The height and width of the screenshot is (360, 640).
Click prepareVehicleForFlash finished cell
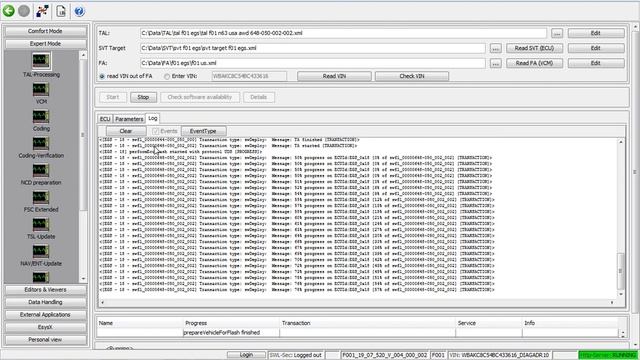(x=231, y=333)
